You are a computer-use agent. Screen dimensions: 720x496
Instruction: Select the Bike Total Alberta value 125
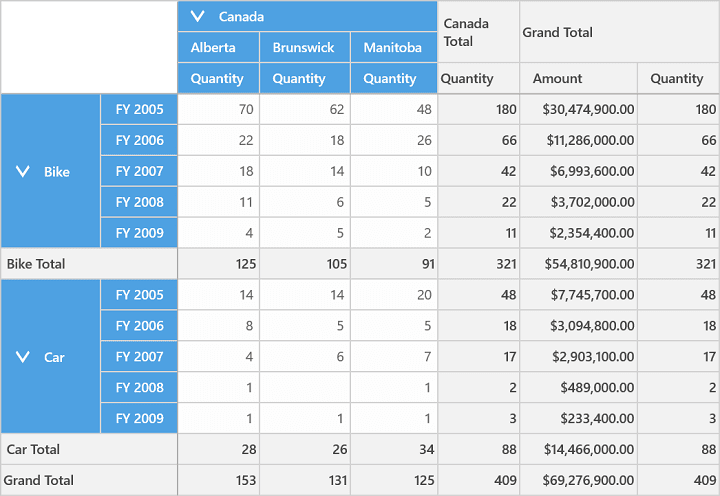pyautogui.click(x=219, y=264)
